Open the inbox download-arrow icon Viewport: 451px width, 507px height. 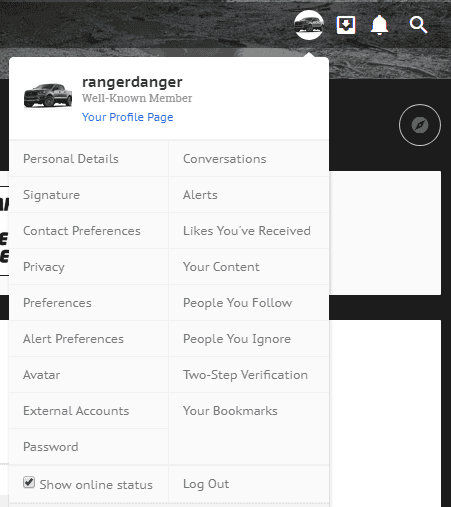(346, 25)
